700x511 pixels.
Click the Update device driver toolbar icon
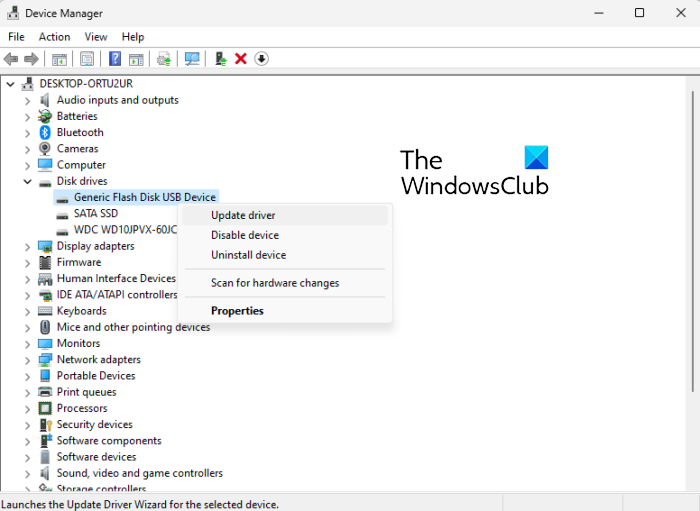click(221, 59)
